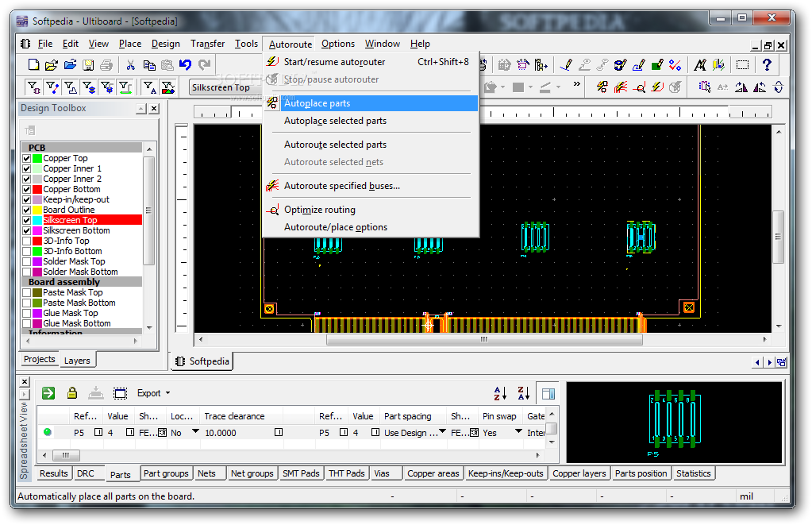Click the dashed rectangle selection icon

tap(743, 65)
